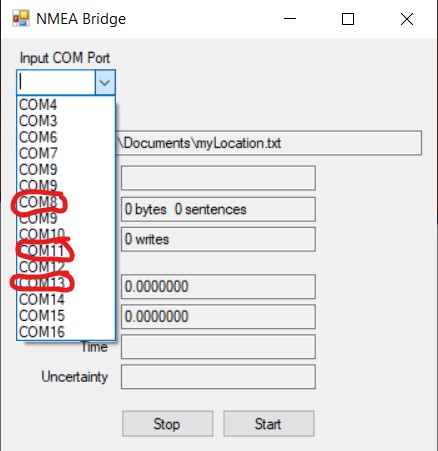Pick the circled COM11 entry

coord(66,251)
